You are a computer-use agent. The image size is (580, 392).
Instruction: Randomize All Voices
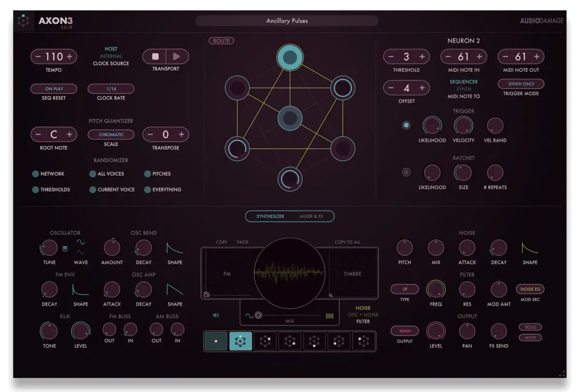92,174
